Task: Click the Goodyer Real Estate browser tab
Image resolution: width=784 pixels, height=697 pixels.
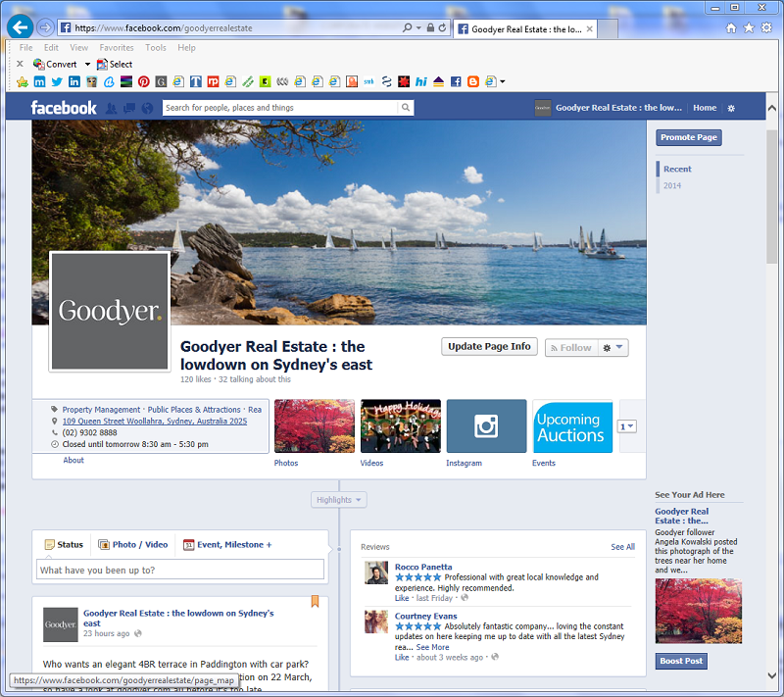Action: click(x=525, y=29)
